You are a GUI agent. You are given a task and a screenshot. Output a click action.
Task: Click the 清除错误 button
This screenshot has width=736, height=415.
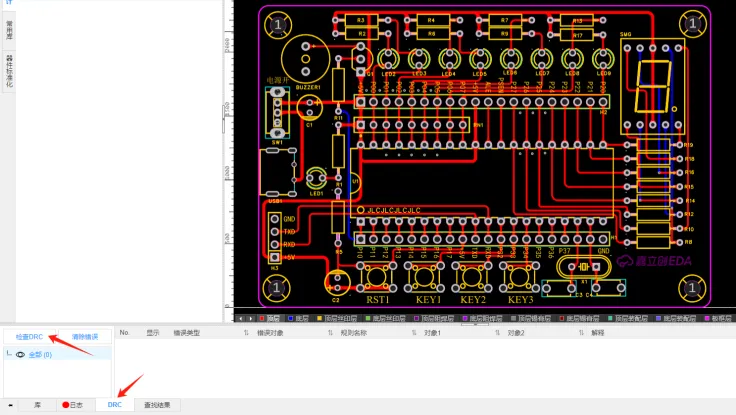[x=85, y=337]
